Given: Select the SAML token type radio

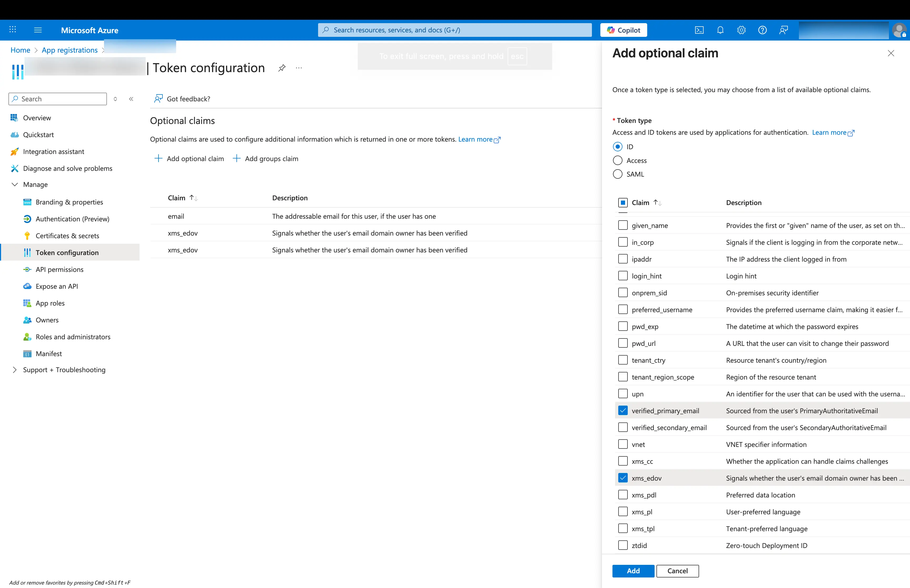Looking at the screenshot, I should point(617,174).
